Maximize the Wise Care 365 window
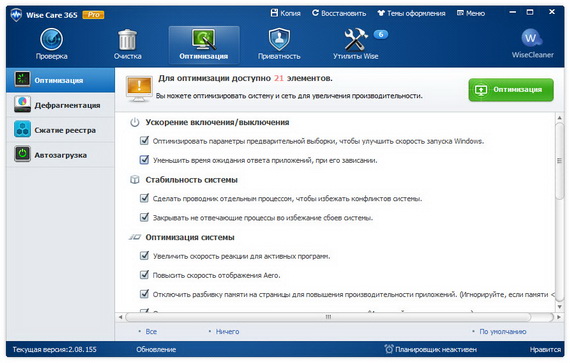The height and width of the screenshot is (363, 570). point(530,12)
